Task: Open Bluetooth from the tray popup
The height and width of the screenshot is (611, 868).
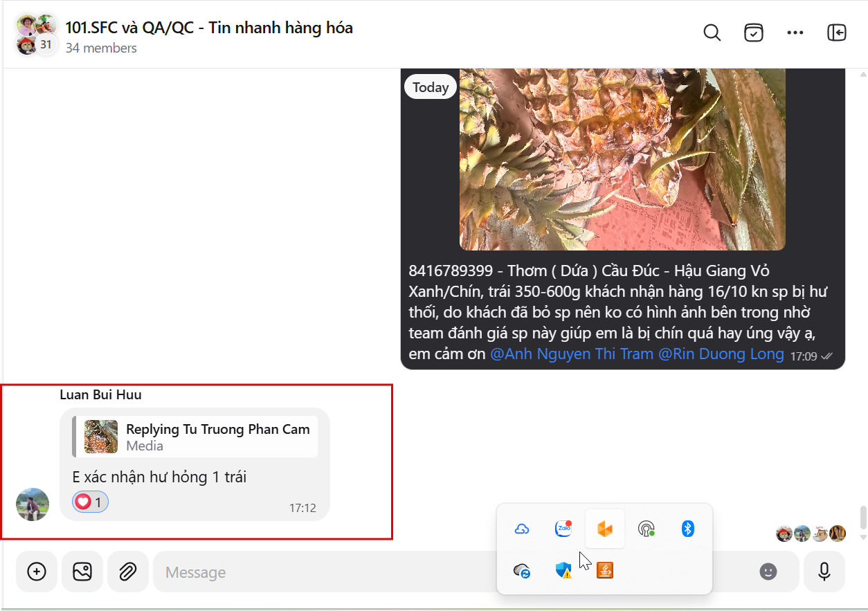Action: click(687, 529)
